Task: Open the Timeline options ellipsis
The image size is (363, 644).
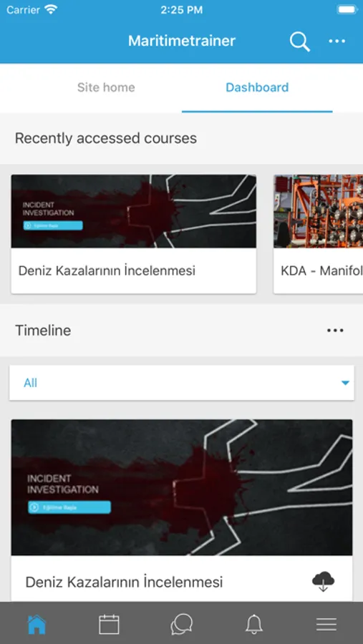Action: [335, 330]
